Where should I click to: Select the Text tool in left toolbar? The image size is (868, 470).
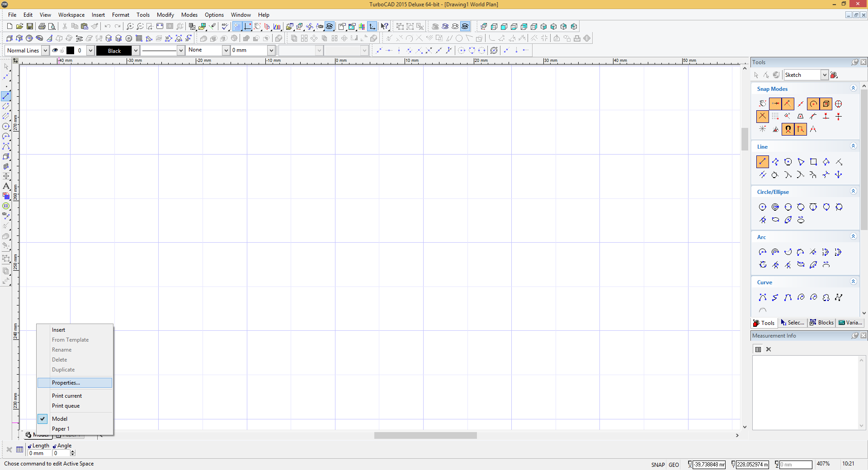point(6,186)
